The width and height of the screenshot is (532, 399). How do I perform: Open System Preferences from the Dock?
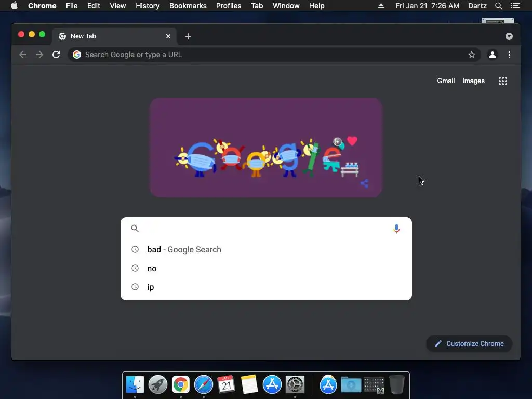click(x=295, y=385)
